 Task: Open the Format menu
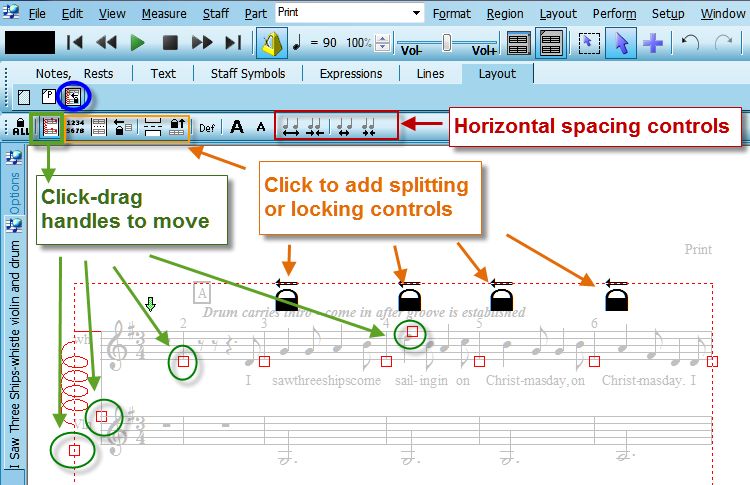[452, 14]
